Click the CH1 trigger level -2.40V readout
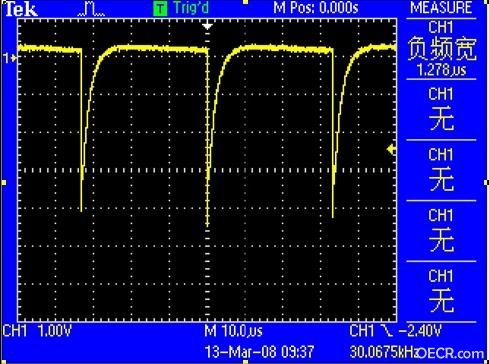This screenshot has width=489, height=364. coord(395,331)
